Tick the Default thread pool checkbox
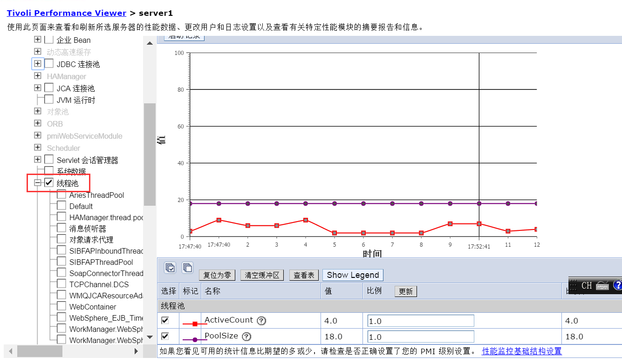 point(62,206)
